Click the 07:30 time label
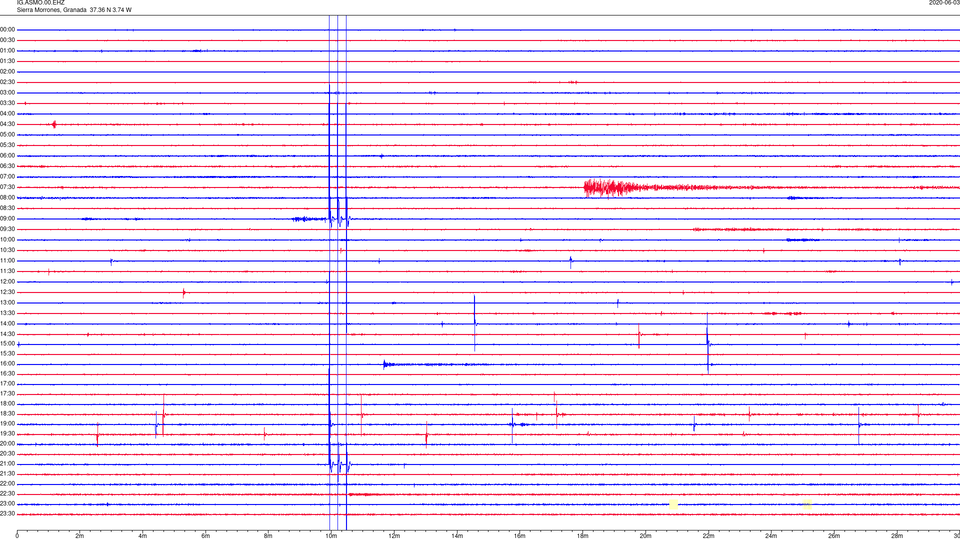This screenshot has height=540, width=960. click(8, 187)
